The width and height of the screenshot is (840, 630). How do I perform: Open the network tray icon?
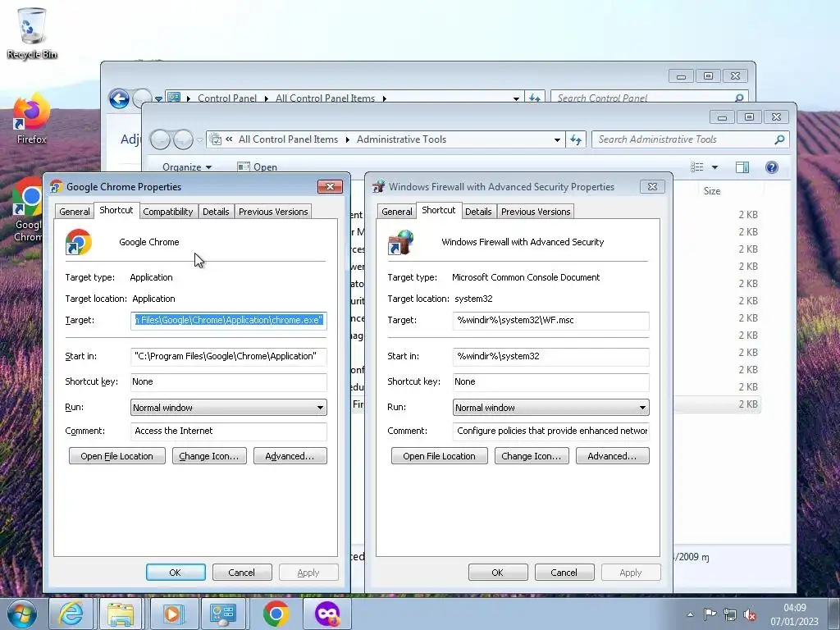[729, 614]
